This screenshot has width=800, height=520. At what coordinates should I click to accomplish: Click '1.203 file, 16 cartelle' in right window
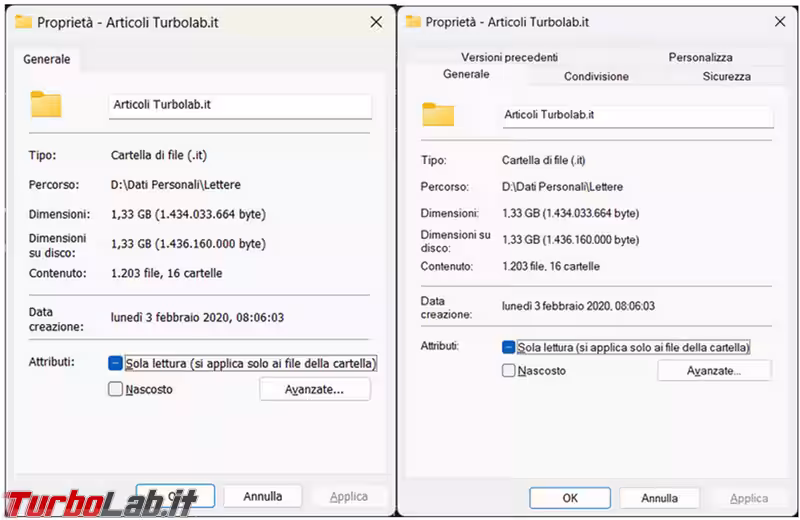tap(551, 266)
